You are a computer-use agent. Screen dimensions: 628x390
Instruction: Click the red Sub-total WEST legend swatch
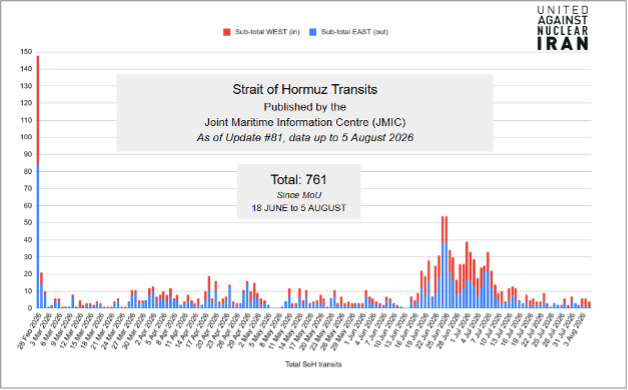pyautogui.click(x=227, y=32)
